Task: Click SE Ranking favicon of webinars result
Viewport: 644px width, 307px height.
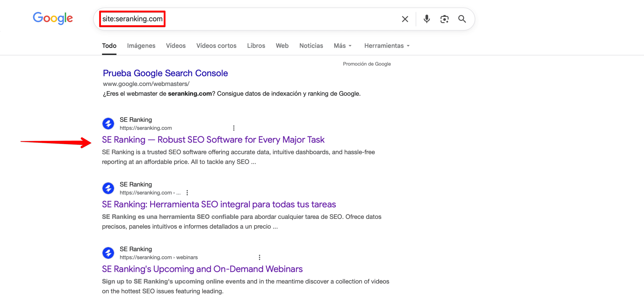Action: (108, 253)
